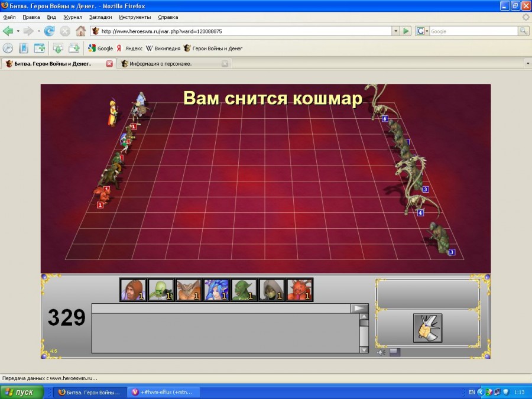Click the New Tab toolbar icon
Image resolution: width=532 pixels, height=399 pixels.
(x=40, y=48)
